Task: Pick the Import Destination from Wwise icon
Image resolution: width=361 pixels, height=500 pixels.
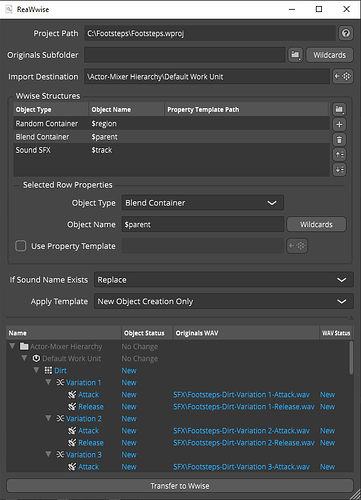Action: [x=343, y=76]
